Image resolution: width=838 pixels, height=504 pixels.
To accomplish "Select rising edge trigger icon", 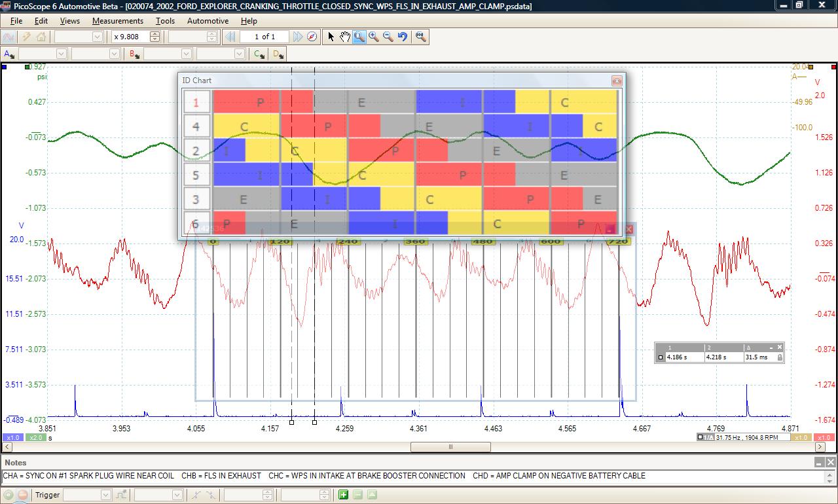I will [197, 495].
